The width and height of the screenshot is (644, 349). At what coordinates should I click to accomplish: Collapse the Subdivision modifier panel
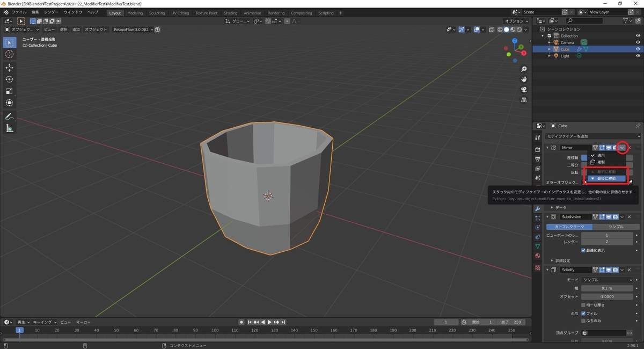point(548,217)
